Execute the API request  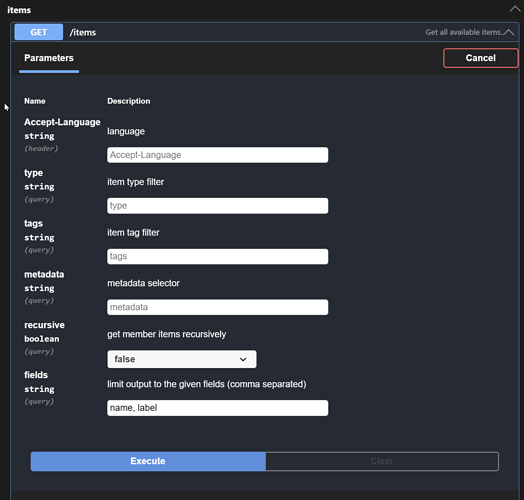click(x=148, y=461)
